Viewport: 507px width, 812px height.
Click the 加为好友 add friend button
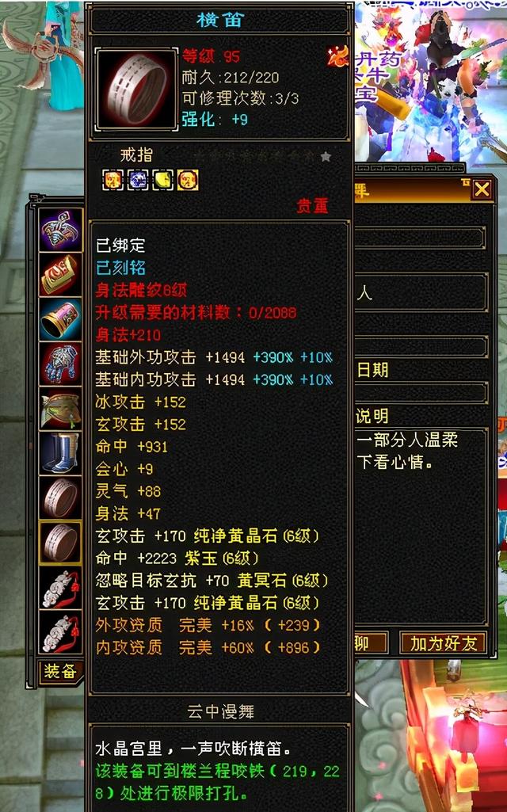coord(444,642)
